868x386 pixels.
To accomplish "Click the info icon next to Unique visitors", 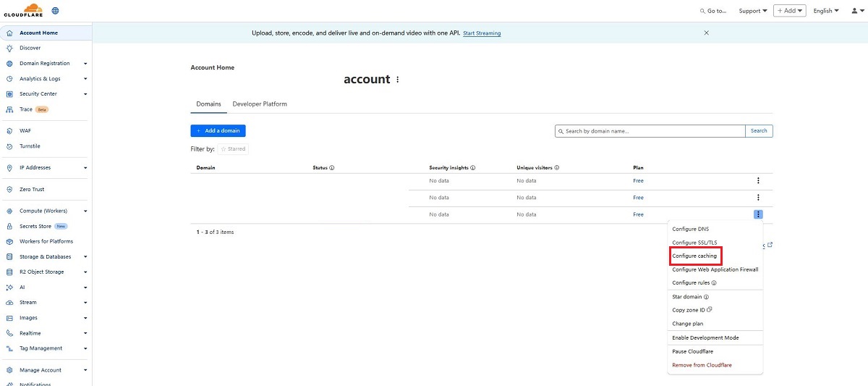I will [556, 167].
